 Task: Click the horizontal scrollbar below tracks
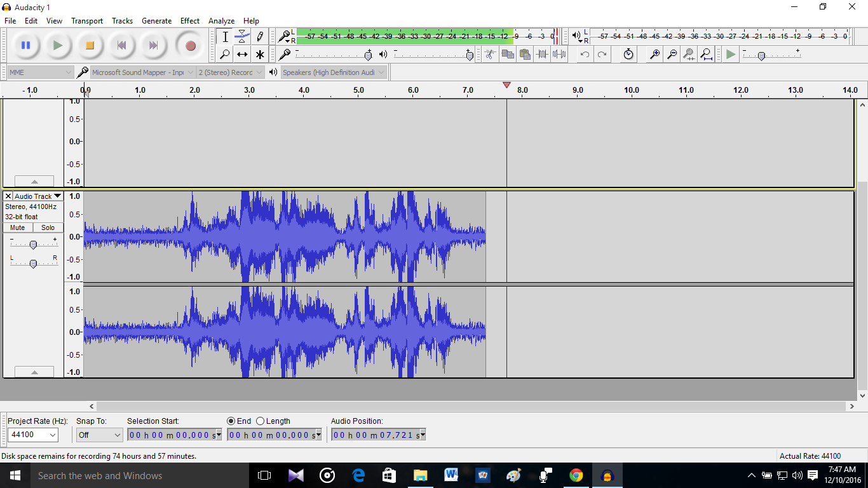(x=471, y=406)
